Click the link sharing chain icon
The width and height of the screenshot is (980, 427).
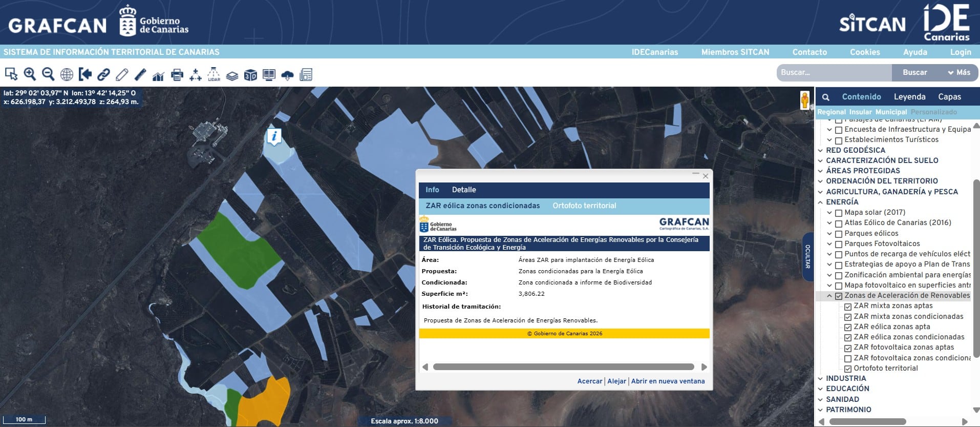(103, 75)
